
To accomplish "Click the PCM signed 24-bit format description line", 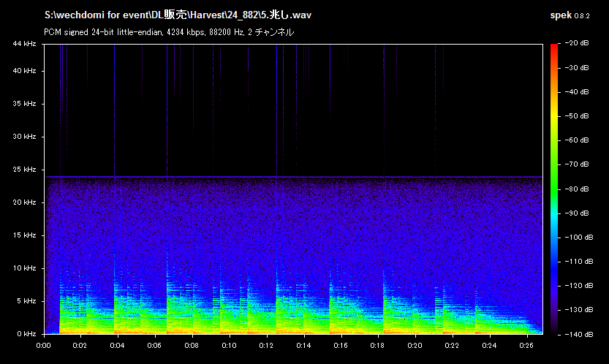I will (x=169, y=32).
